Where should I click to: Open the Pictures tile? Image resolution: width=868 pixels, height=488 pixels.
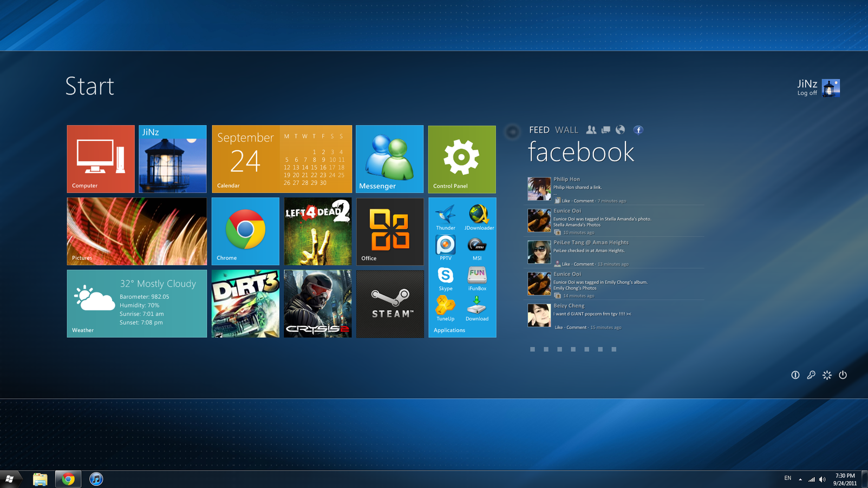[x=136, y=232]
